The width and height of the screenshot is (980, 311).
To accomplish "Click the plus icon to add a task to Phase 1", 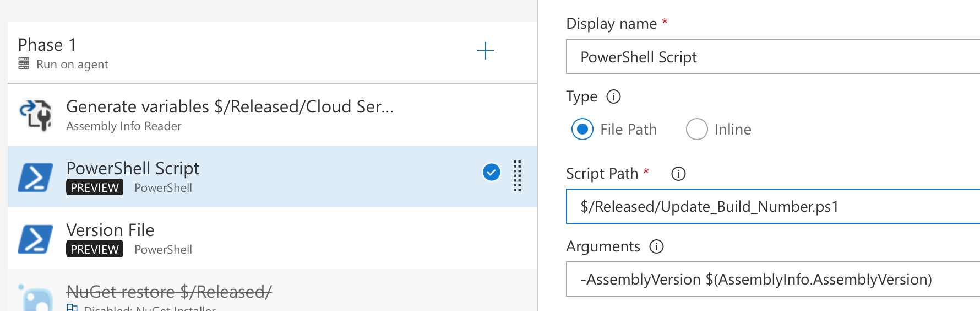I will pos(485,51).
